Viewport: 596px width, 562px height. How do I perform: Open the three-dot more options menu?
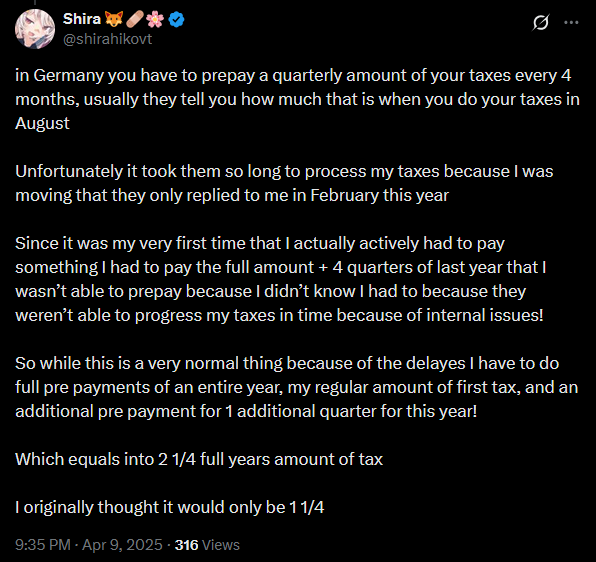pyautogui.click(x=571, y=23)
